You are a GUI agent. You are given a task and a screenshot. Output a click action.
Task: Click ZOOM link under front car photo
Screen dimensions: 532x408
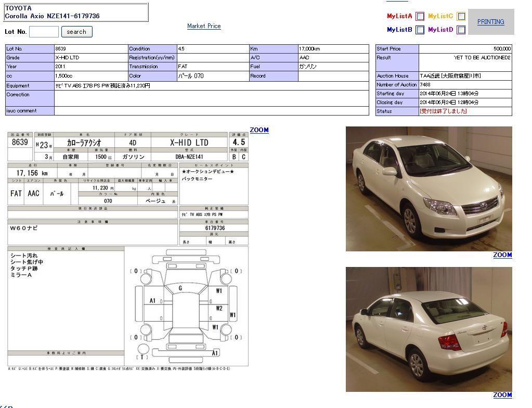[502, 255]
